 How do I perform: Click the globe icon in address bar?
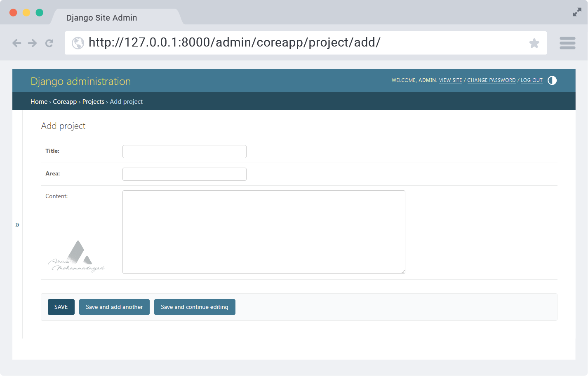(x=78, y=43)
